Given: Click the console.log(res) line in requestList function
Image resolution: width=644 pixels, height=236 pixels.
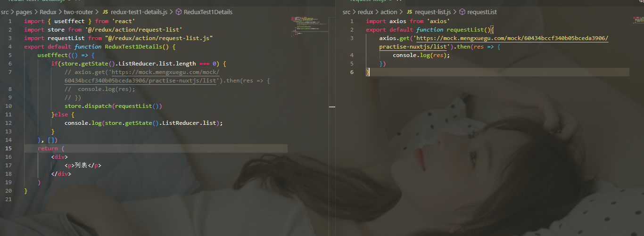Looking at the screenshot, I should pyautogui.click(x=421, y=55).
